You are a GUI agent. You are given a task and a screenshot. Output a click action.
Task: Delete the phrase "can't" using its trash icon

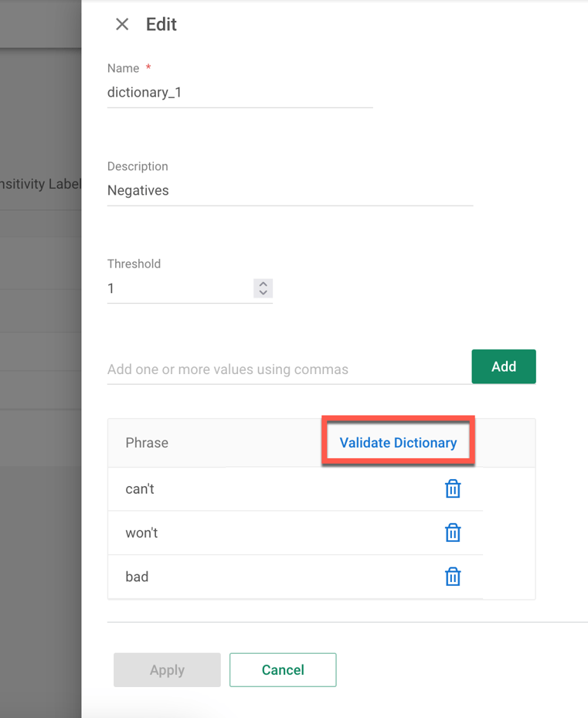[x=453, y=488]
